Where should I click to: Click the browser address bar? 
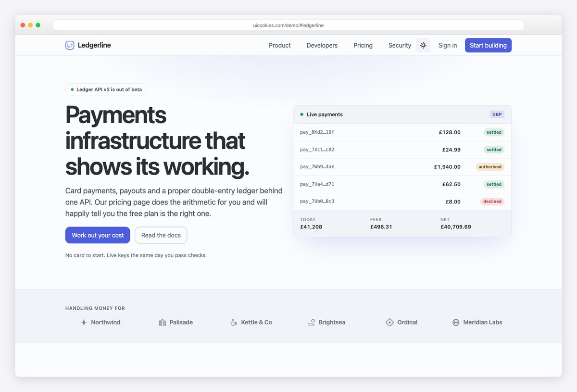288,25
